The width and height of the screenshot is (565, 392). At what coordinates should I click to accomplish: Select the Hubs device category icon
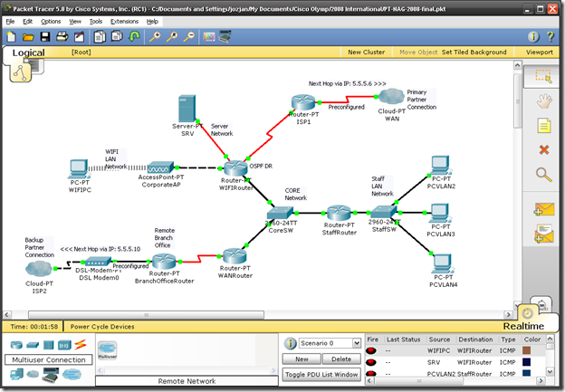(48, 345)
